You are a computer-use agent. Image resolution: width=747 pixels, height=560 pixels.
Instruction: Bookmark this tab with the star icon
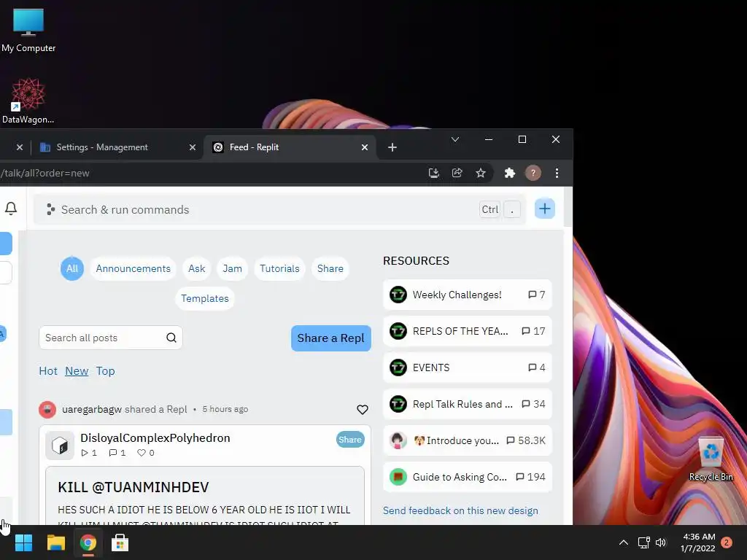coord(481,173)
